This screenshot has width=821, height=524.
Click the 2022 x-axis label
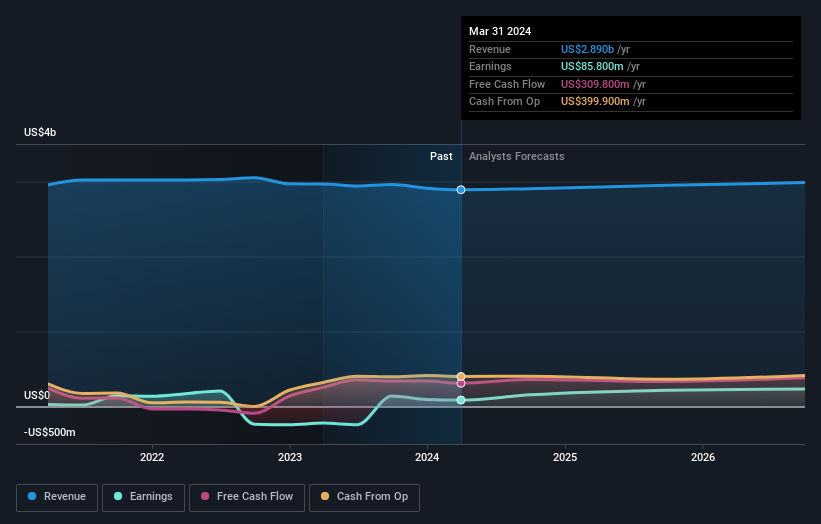pos(152,458)
